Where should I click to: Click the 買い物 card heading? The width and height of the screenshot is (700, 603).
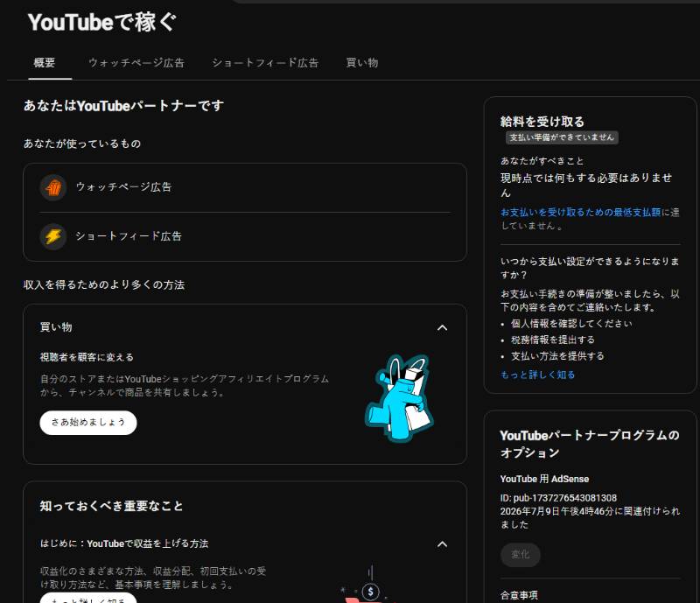click(x=56, y=327)
